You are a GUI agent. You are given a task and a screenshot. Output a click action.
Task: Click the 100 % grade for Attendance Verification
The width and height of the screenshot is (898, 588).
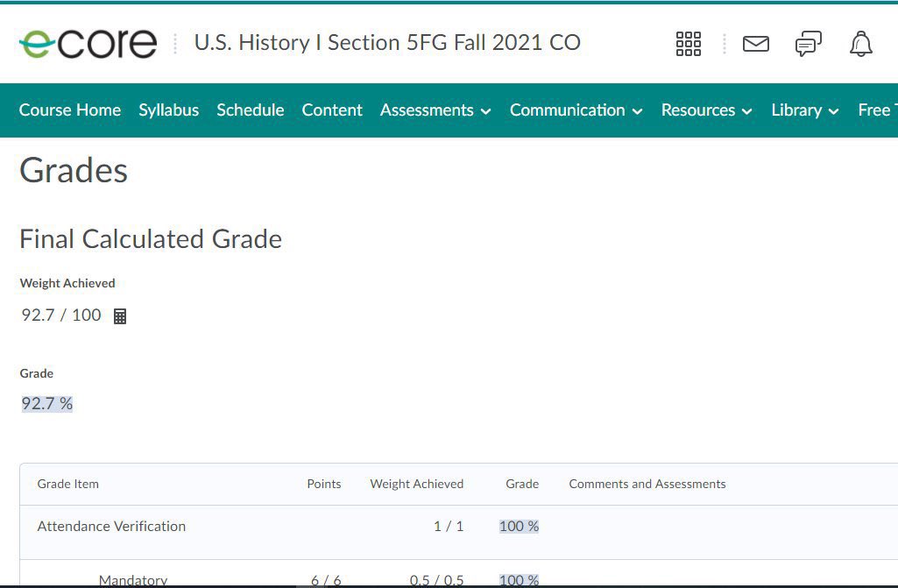pos(519,526)
